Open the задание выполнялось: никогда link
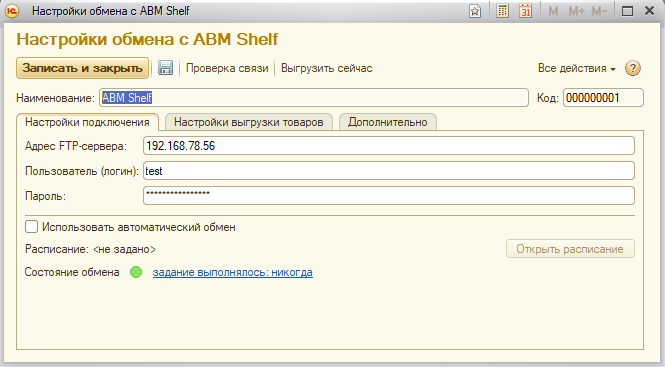665x367 pixels. 232,272
